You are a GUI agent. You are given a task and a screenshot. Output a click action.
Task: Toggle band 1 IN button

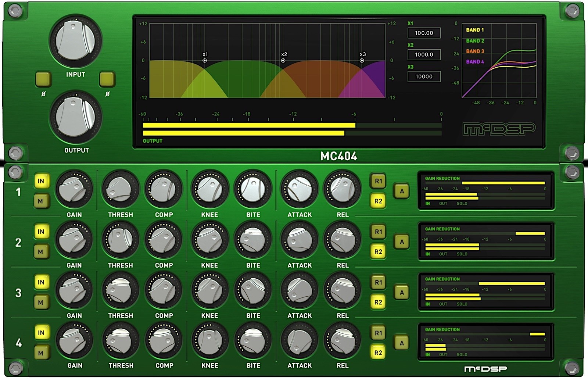[41, 181]
